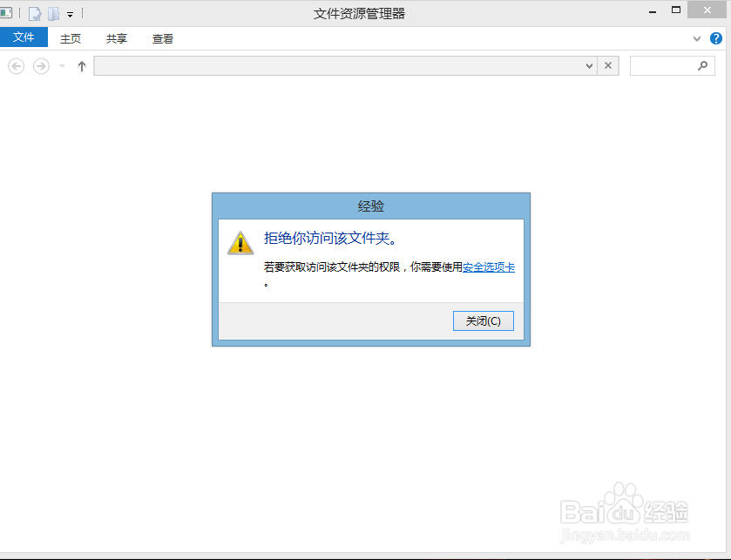This screenshot has width=731, height=560.
Task: Open the 文件 menu
Action: click(24, 37)
